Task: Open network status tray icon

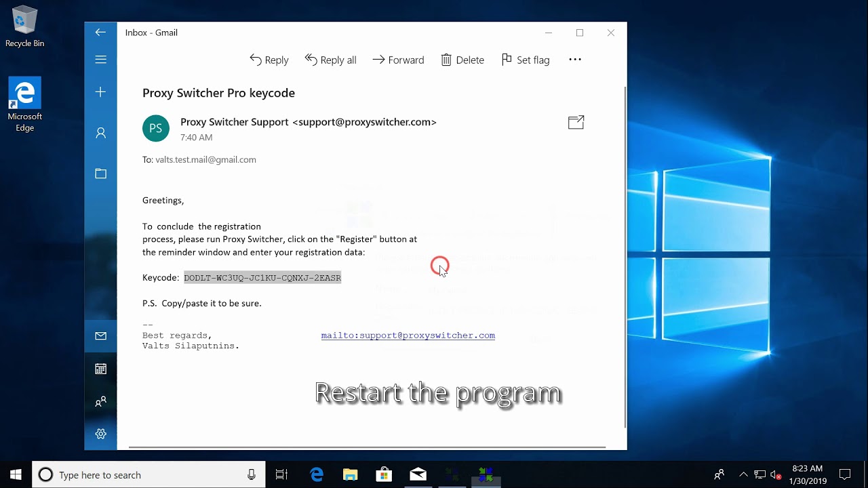Action: [x=760, y=474]
